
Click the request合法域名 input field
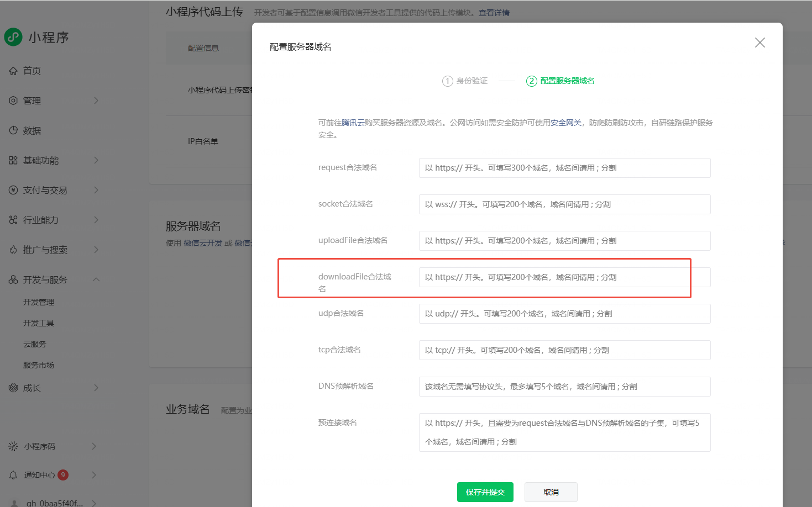coord(564,168)
